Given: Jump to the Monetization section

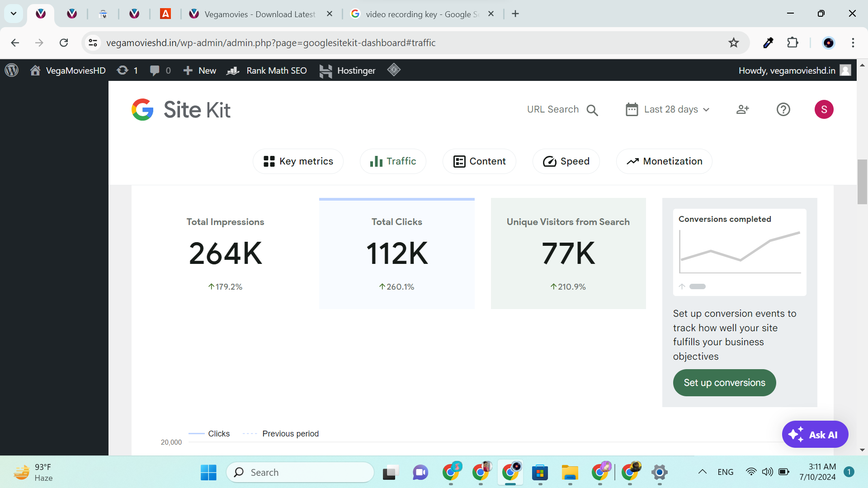Looking at the screenshot, I should [x=664, y=161].
